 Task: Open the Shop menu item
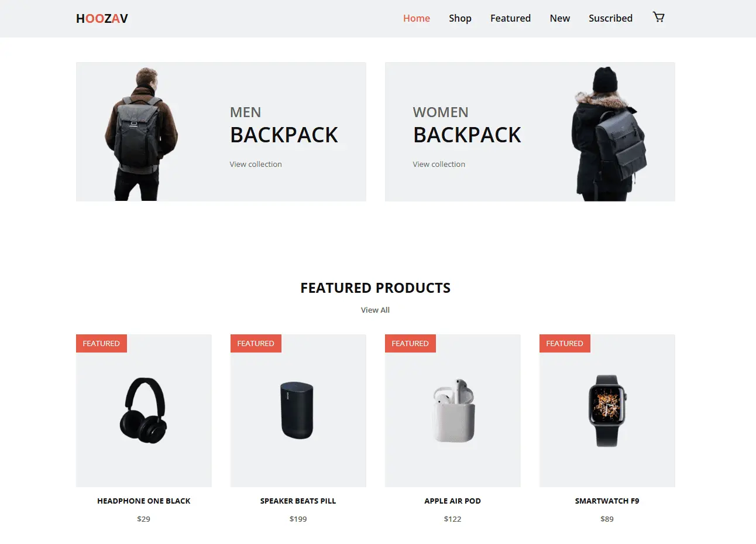460,18
